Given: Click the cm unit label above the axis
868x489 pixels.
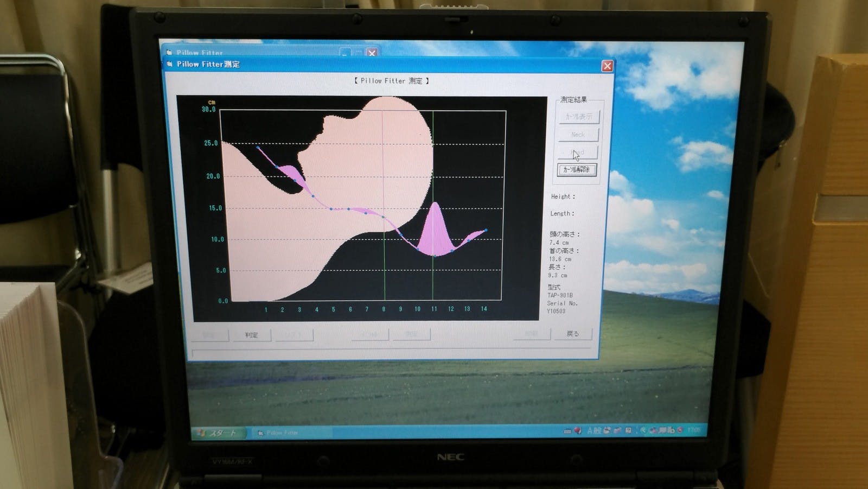Looking at the screenshot, I should [212, 102].
